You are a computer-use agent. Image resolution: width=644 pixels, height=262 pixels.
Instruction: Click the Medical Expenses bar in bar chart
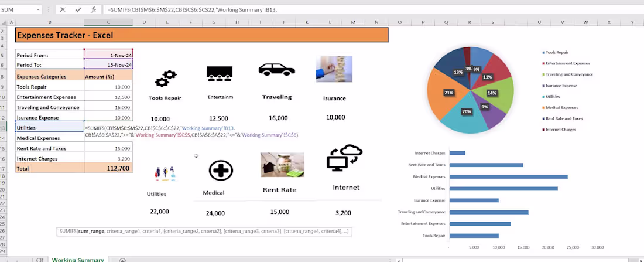coord(508,176)
